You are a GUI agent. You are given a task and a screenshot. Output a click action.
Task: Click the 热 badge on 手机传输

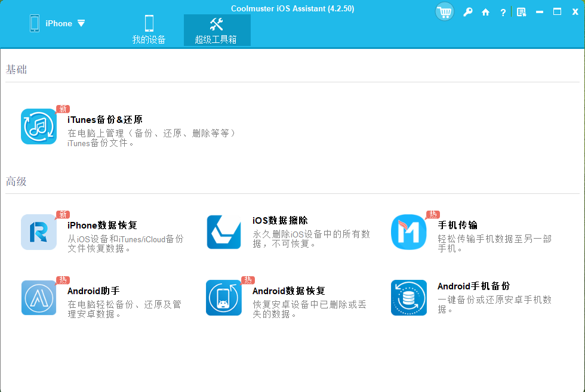[x=433, y=214]
